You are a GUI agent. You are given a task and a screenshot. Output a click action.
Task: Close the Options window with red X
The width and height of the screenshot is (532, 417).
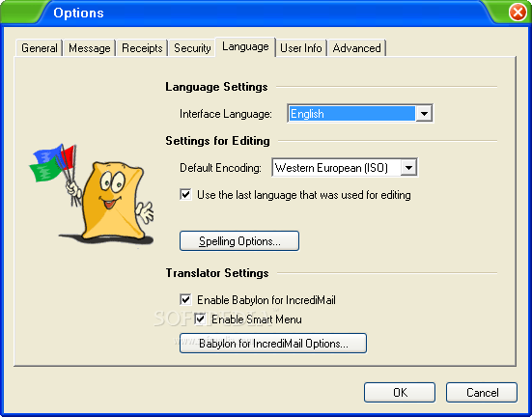coord(518,13)
